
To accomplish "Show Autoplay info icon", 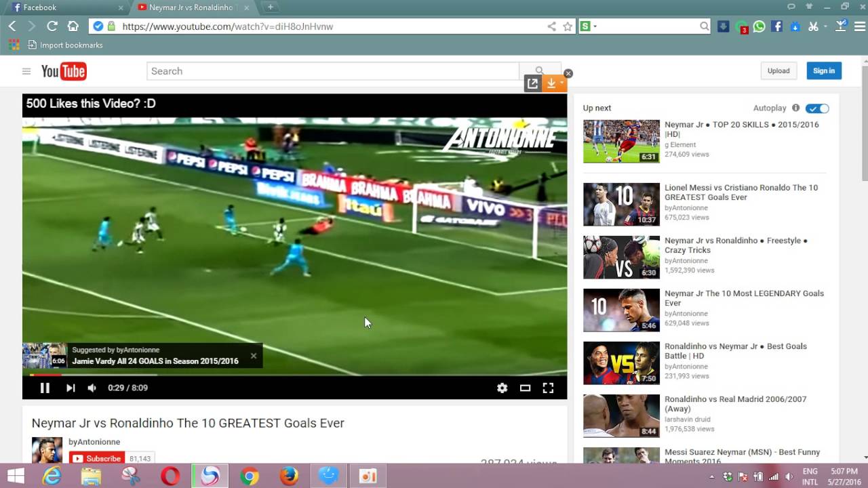I will pyautogui.click(x=795, y=108).
